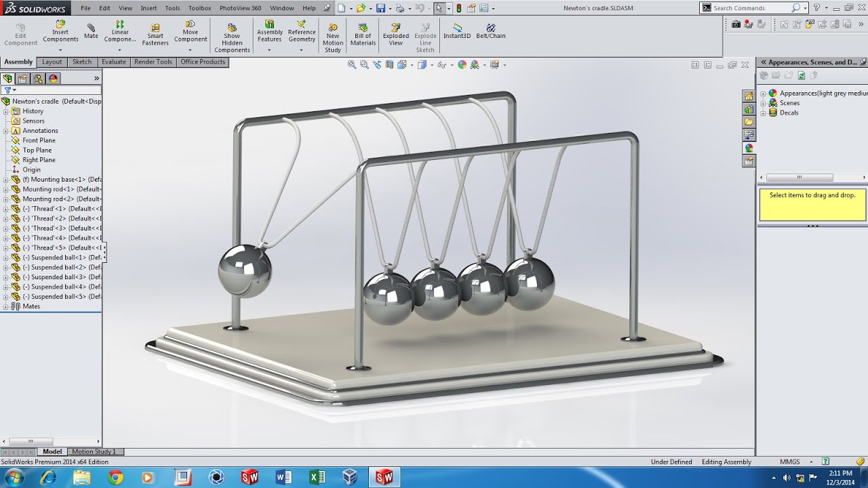
Task: Open the Toolbox menu
Action: tap(200, 8)
